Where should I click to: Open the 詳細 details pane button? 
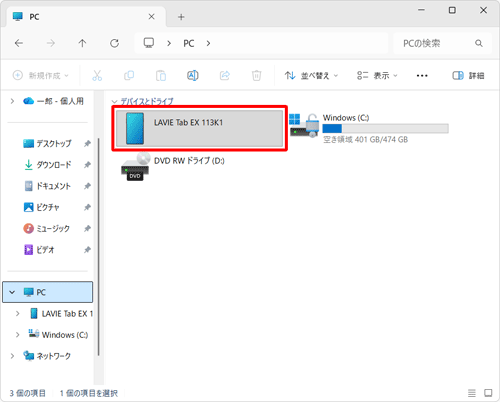click(468, 76)
